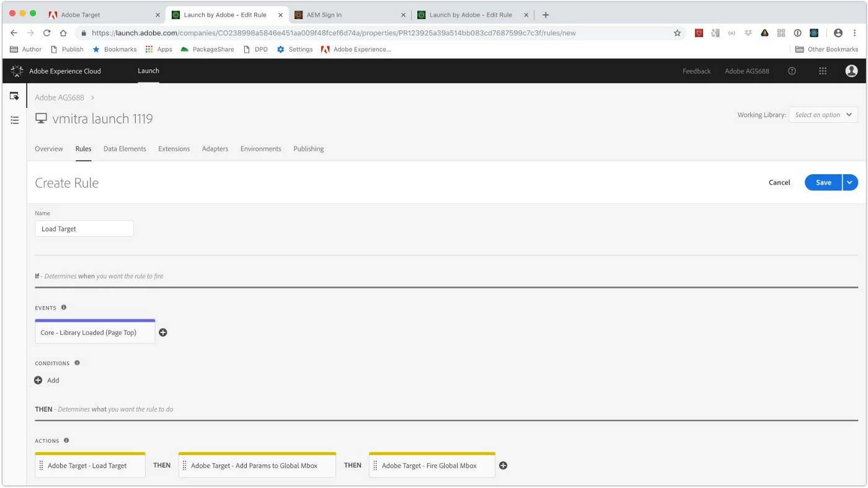868x488 pixels.
Task: Click the Actions info icon
Action: (66, 440)
